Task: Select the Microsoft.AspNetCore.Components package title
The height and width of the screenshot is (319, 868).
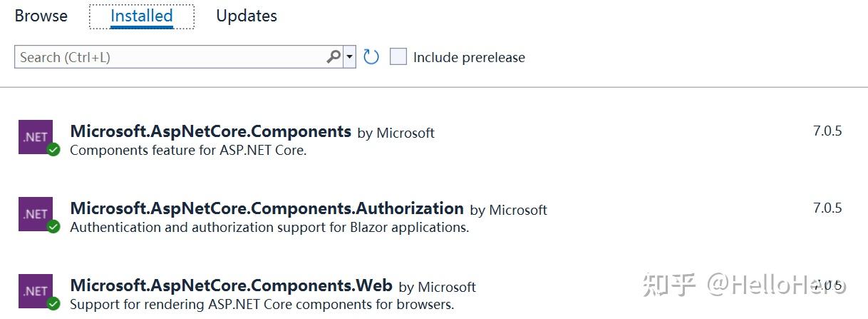Action: tap(211, 131)
